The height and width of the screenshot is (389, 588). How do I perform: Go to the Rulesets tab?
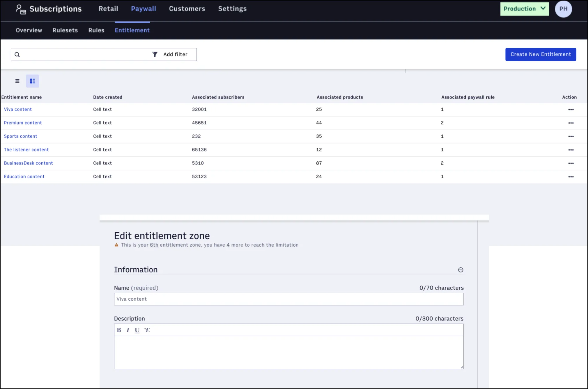click(x=65, y=30)
